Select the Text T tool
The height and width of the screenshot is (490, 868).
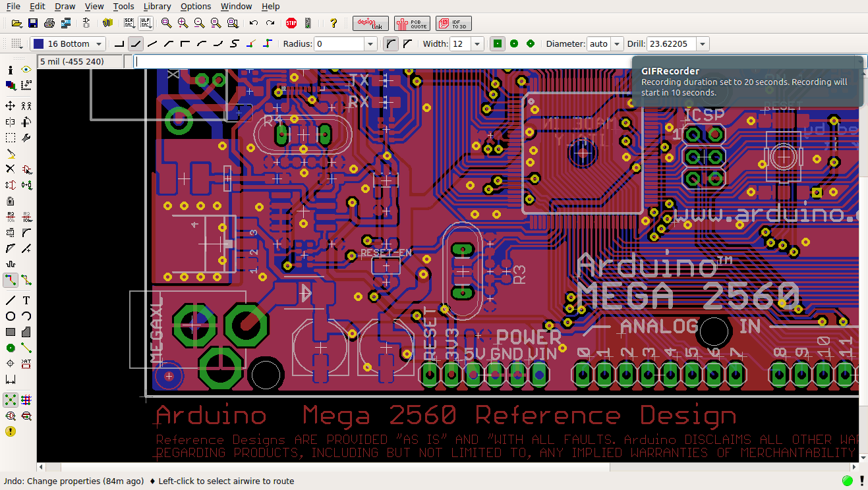coord(26,300)
